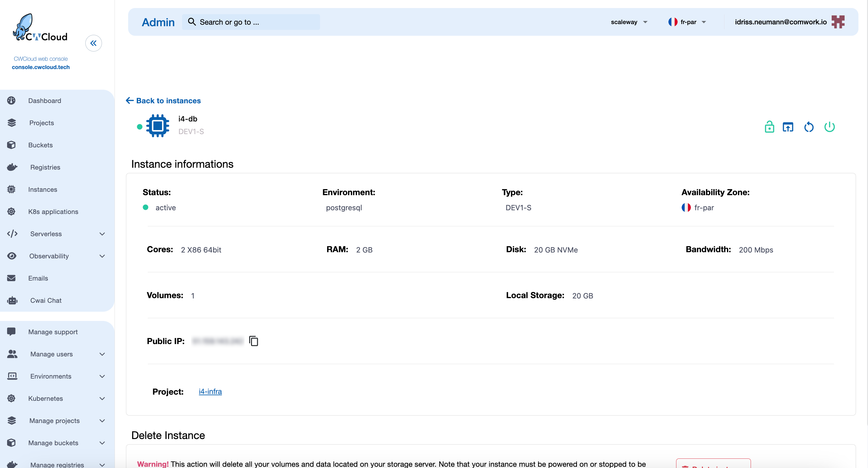Screen dimensions: 868x468
Task: Click the Cwai Chat robot icon
Action: click(12, 300)
